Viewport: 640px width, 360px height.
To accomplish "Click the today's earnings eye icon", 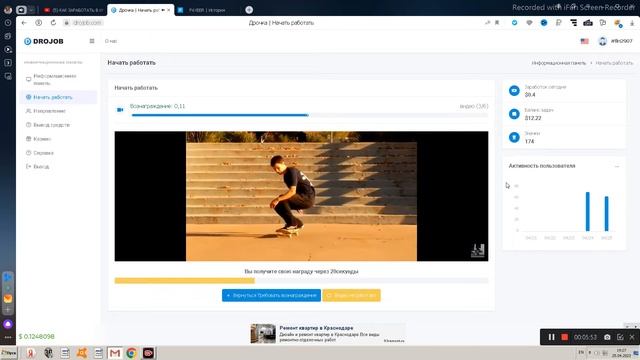I will [x=514, y=91].
